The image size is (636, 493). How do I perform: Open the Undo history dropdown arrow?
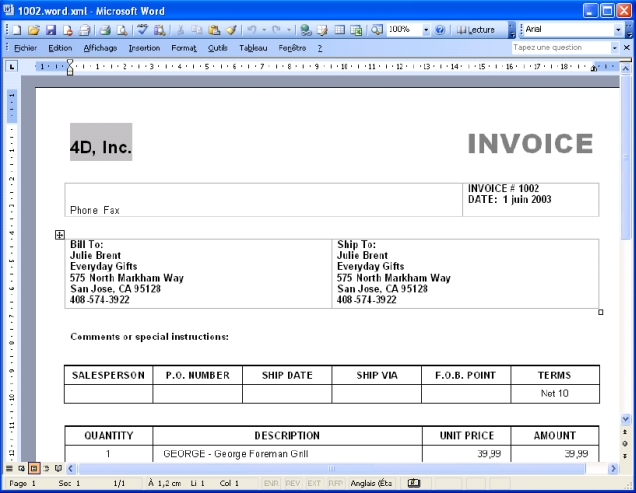point(263,30)
